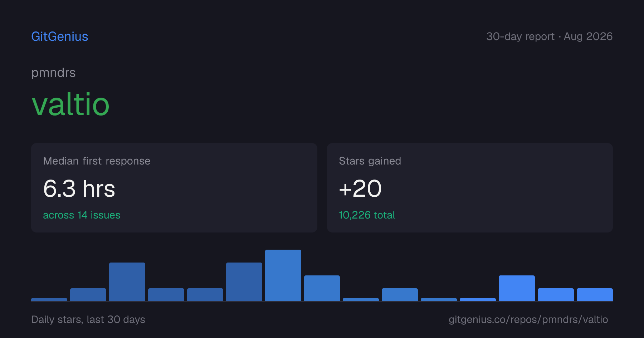Select the third chart bar, a tall one
The height and width of the screenshot is (338, 644).
(x=127, y=282)
